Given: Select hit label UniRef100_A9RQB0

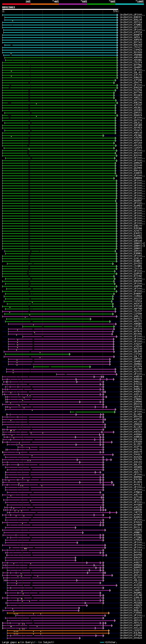Looking at the screenshot, I should point(131,324).
